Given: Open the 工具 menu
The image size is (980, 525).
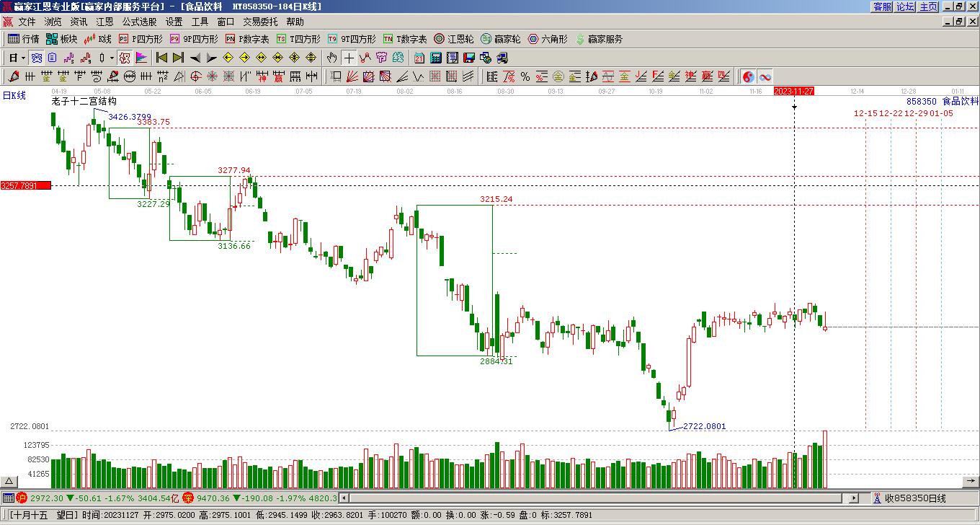Looking at the screenshot, I should (x=200, y=22).
